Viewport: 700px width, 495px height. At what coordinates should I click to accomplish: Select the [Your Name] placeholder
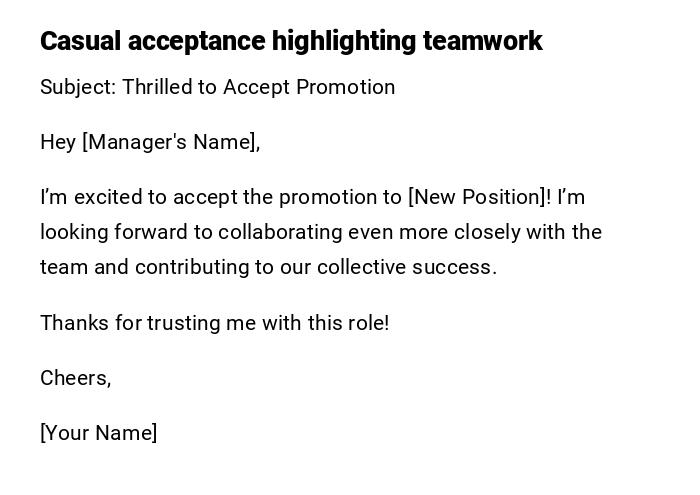point(99,433)
